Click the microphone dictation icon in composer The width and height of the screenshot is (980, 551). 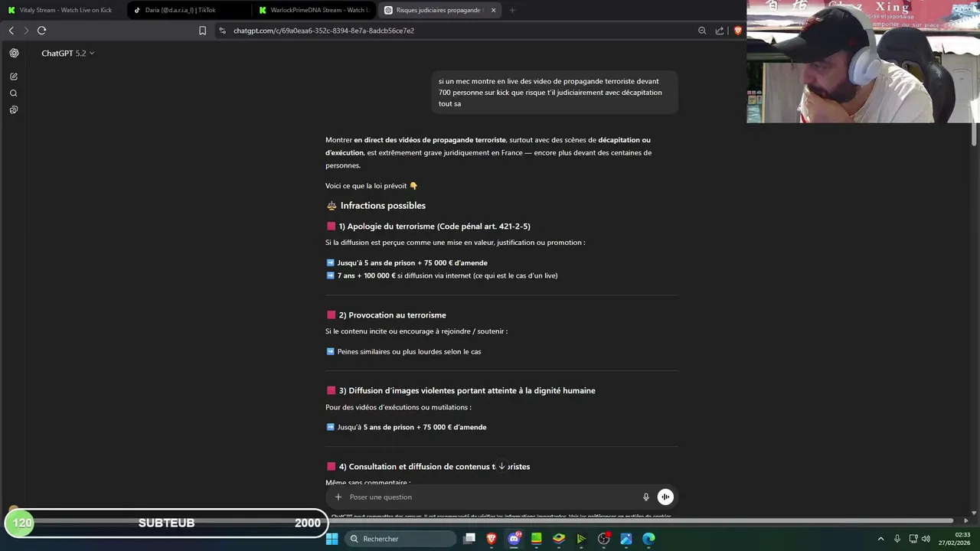(x=646, y=497)
